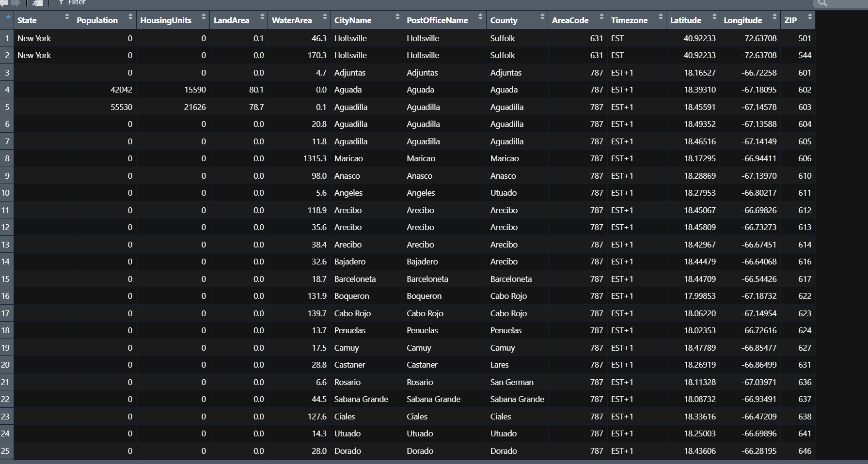Viewport: 868px width, 464px height.
Task: Click the sort arrows on the AreaCode column
Action: pos(602,20)
